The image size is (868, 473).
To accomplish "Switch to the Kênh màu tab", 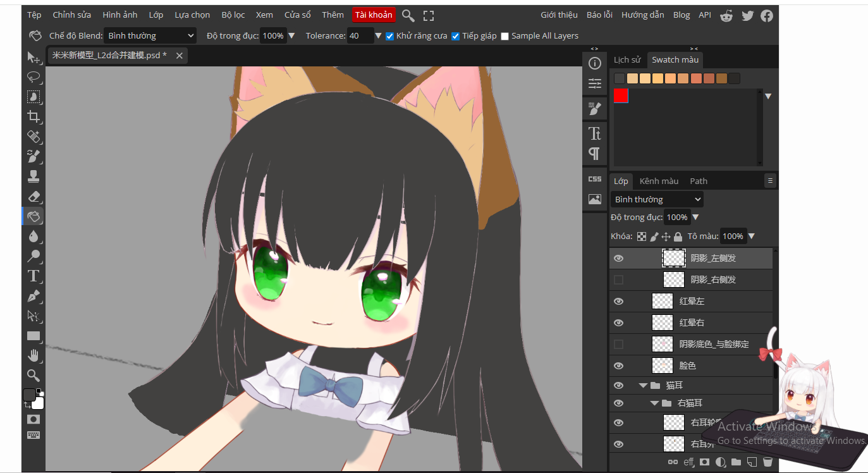I will click(659, 181).
